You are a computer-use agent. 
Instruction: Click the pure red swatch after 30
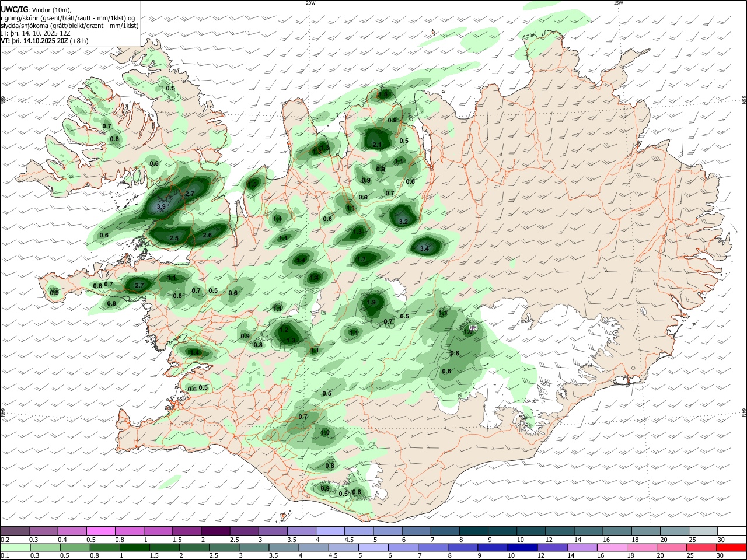731,547
